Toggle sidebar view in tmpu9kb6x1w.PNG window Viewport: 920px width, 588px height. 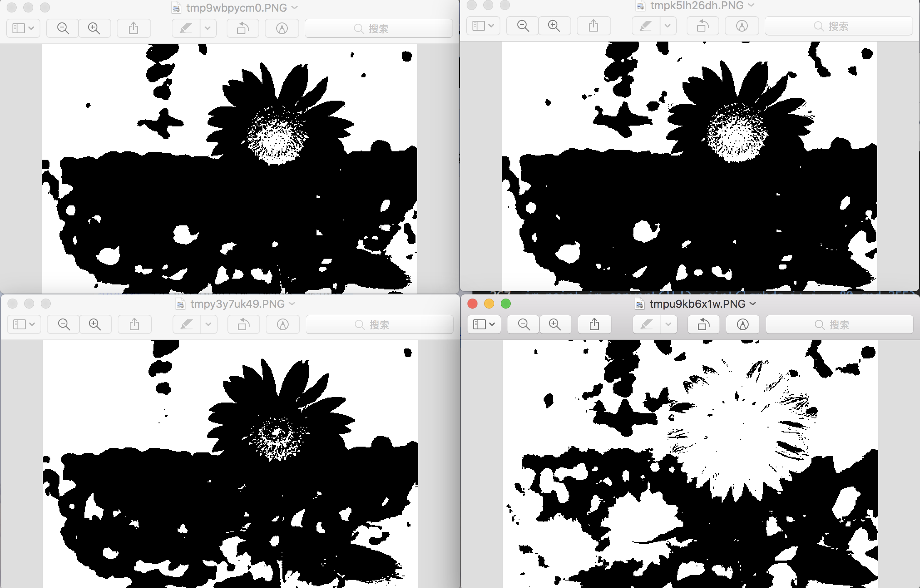[484, 324]
